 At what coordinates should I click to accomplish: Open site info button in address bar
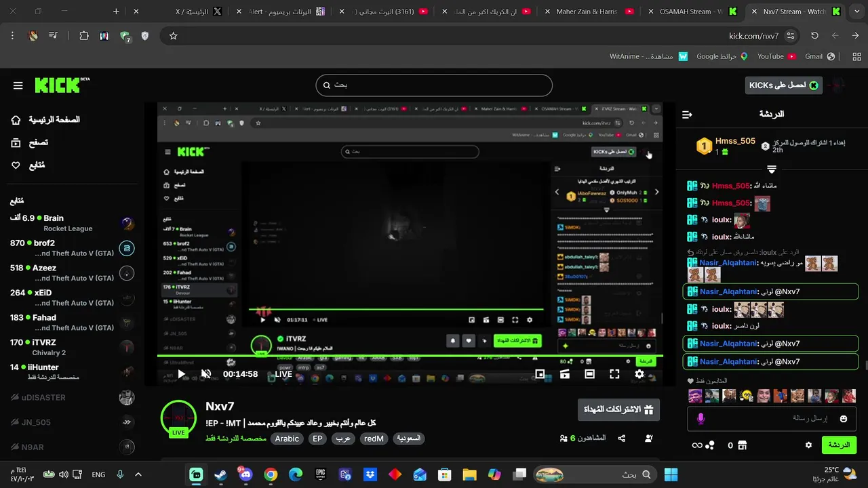click(x=791, y=36)
